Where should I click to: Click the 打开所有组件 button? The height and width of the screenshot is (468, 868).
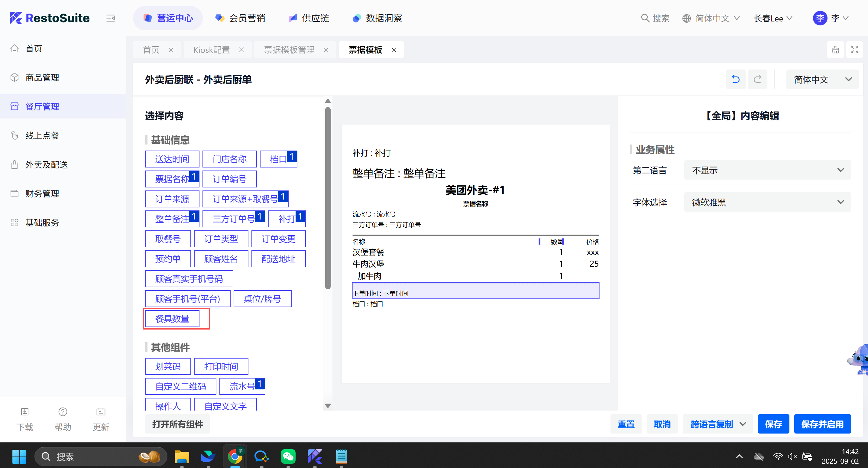[x=177, y=424]
